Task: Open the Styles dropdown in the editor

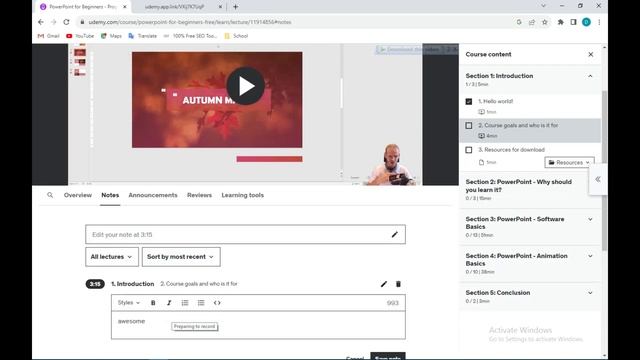Action: pos(129,303)
